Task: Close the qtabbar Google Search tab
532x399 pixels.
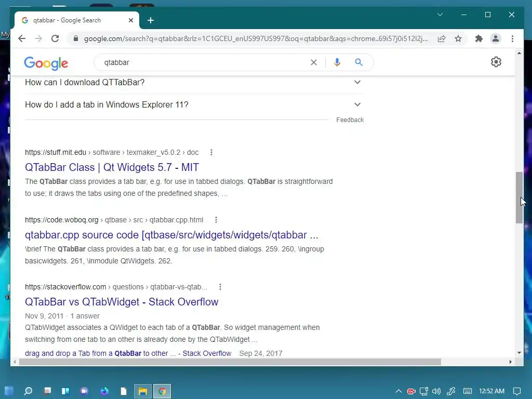Action: click(131, 20)
